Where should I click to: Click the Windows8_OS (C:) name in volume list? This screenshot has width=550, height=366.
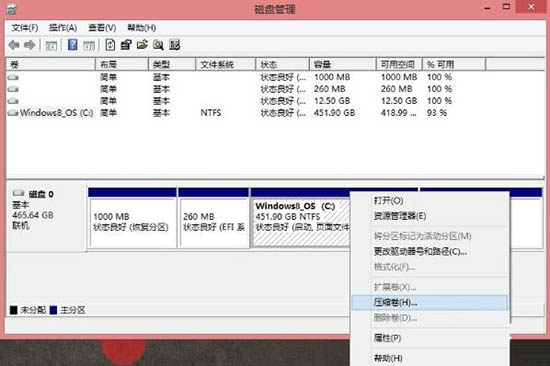pyautogui.click(x=56, y=113)
